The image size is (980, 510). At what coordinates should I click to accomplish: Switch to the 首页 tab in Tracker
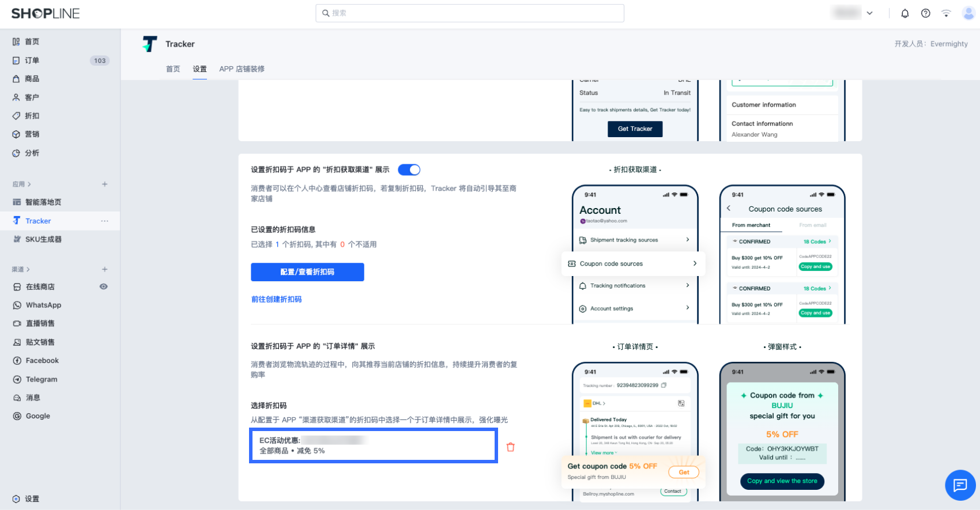click(x=173, y=69)
